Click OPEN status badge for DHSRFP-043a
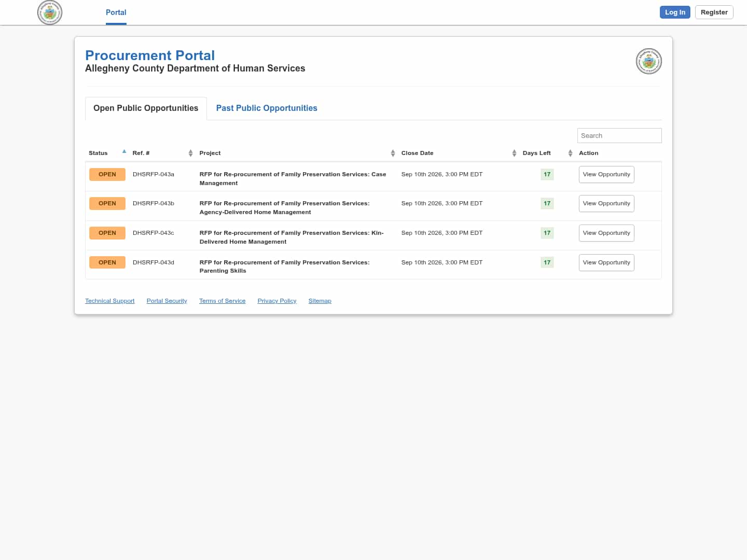 pos(107,174)
